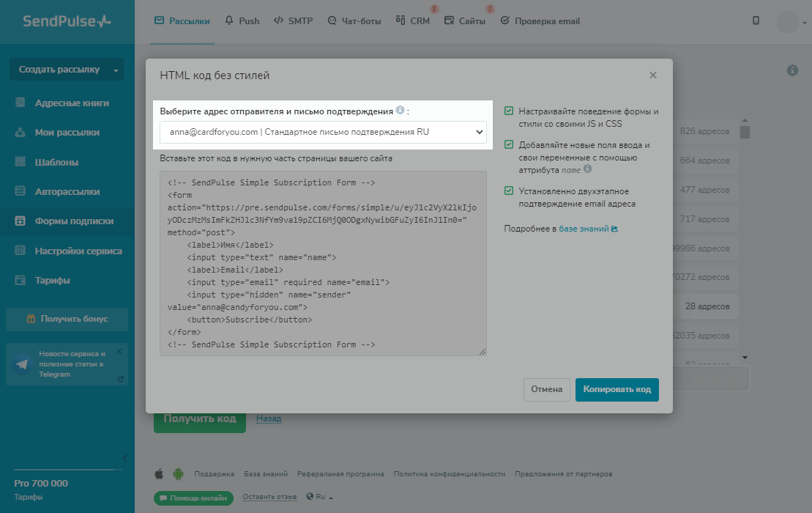Open the база знаний link
This screenshot has width=812, height=513.
tap(584, 229)
